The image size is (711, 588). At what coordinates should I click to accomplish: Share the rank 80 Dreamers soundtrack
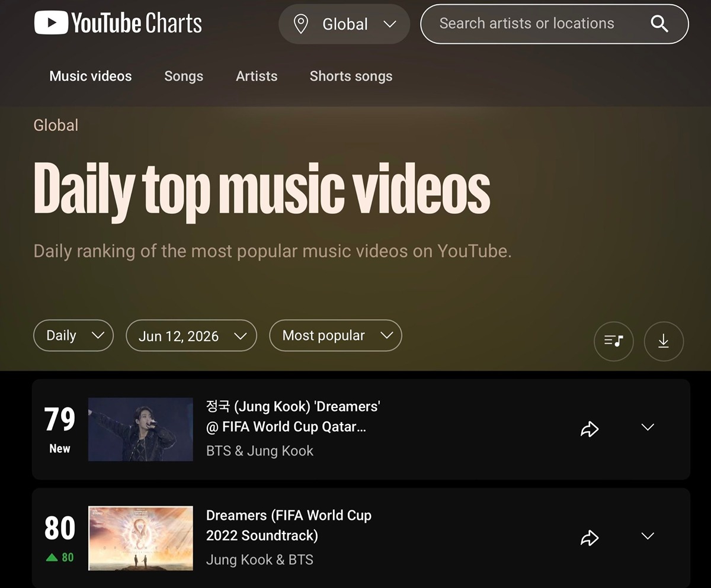590,538
